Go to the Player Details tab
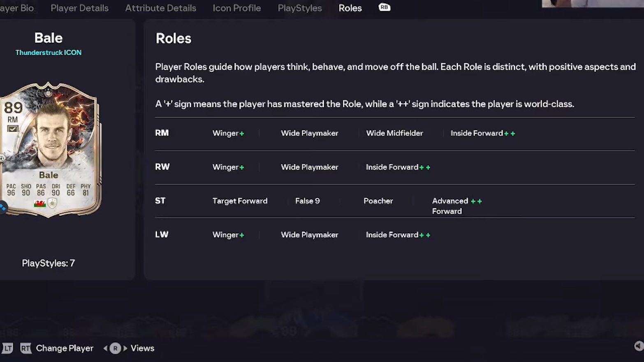 click(x=79, y=8)
